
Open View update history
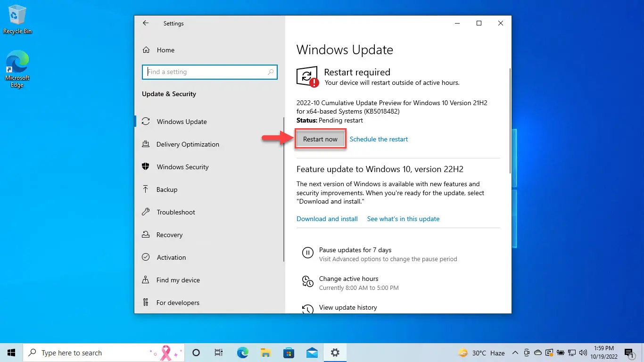click(348, 307)
